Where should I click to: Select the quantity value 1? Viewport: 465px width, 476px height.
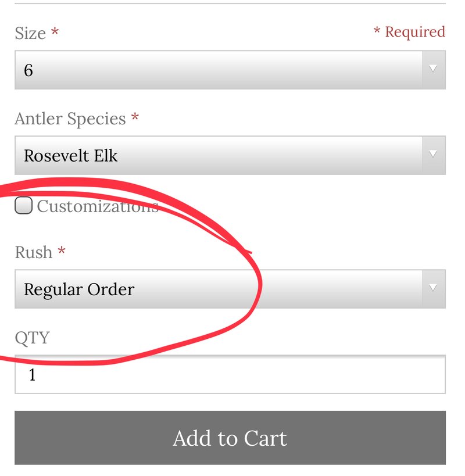click(32, 375)
